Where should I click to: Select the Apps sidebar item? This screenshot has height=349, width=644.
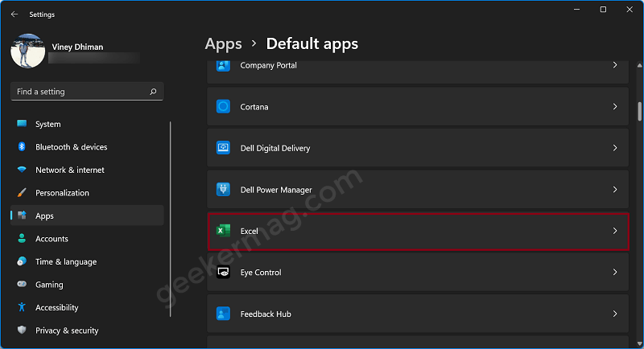(87, 216)
